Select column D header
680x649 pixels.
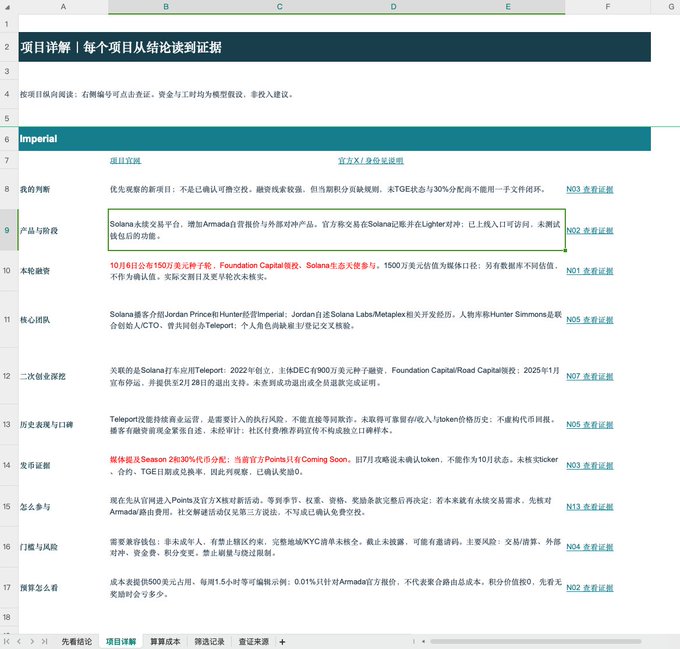pyautogui.click(x=393, y=7)
